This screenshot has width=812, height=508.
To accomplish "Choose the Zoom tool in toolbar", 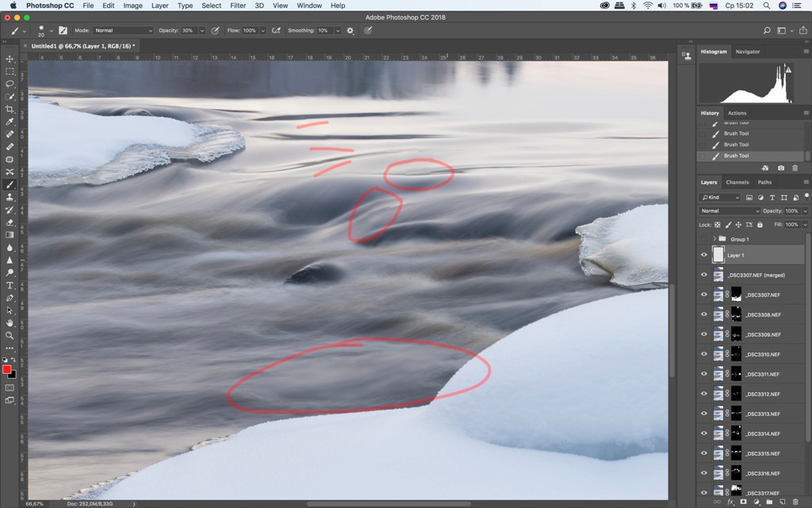I will pyautogui.click(x=10, y=335).
